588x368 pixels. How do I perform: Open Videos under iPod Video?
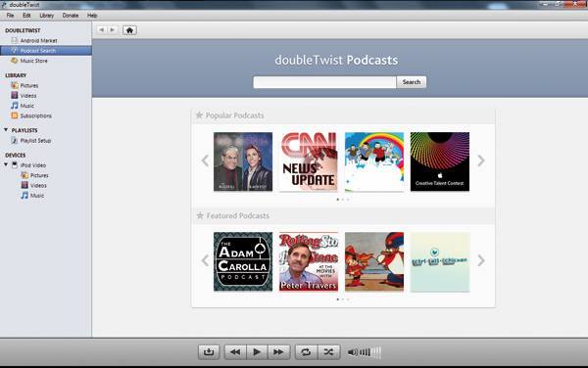click(x=38, y=185)
